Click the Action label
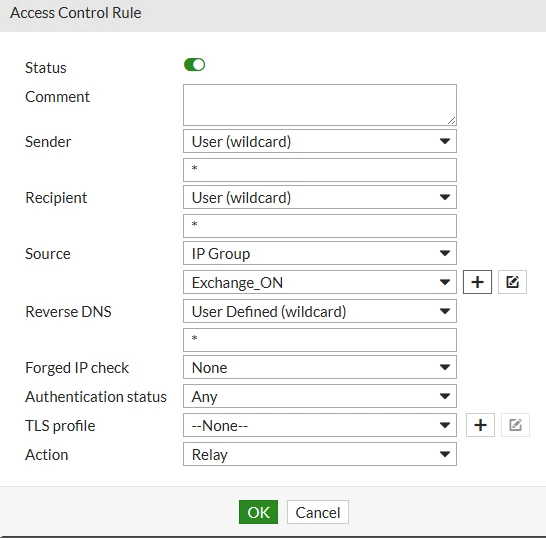The image size is (546, 538). tap(47, 454)
